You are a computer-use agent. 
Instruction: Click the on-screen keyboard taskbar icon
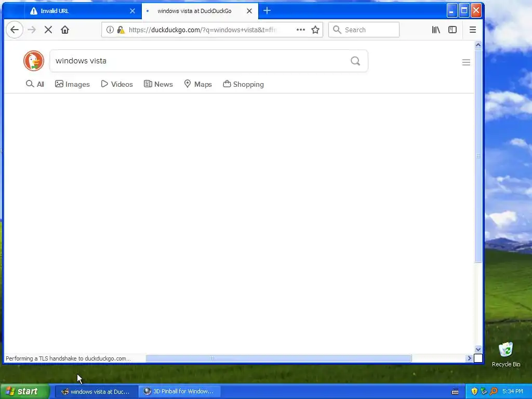tap(455, 392)
